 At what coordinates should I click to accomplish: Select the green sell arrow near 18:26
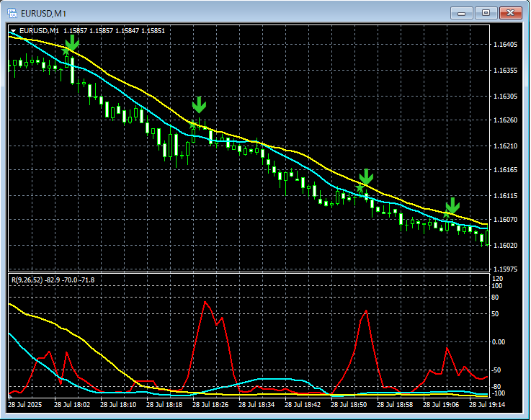pos(199,105)
